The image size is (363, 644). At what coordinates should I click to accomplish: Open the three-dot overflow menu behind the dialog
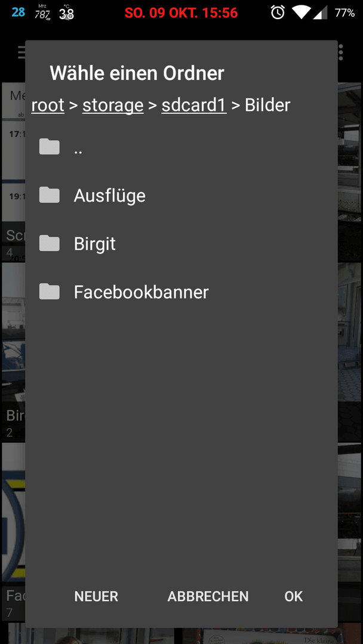click(341, 52)
